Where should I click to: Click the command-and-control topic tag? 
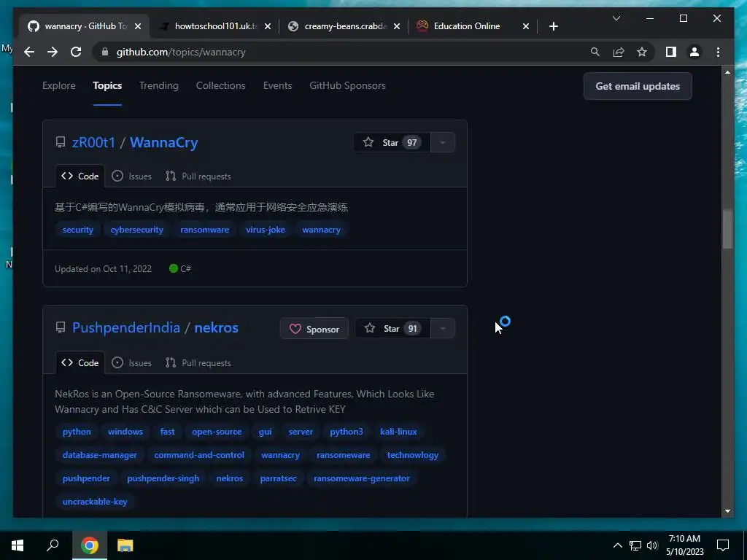199,455
